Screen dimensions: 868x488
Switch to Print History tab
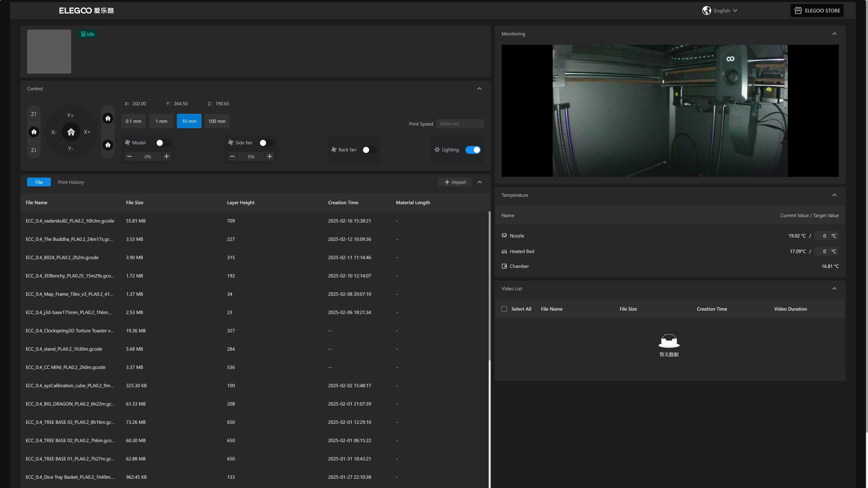(x=70, y=182)
